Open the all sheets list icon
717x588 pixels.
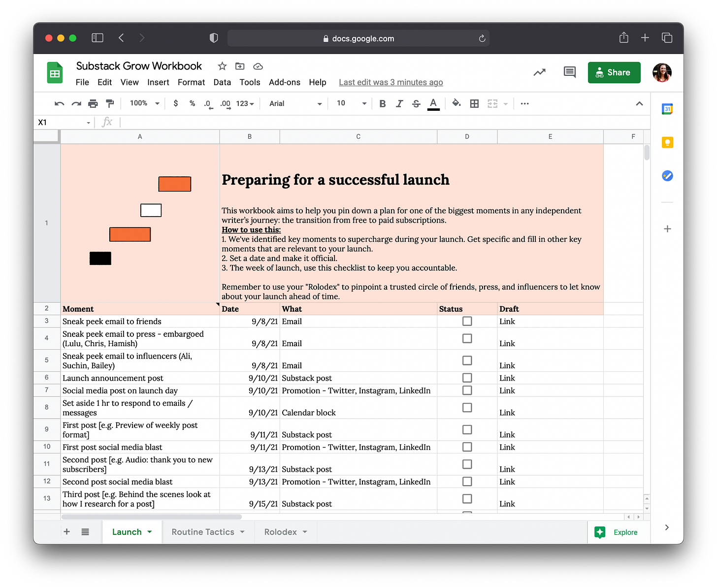pos(85,532)
